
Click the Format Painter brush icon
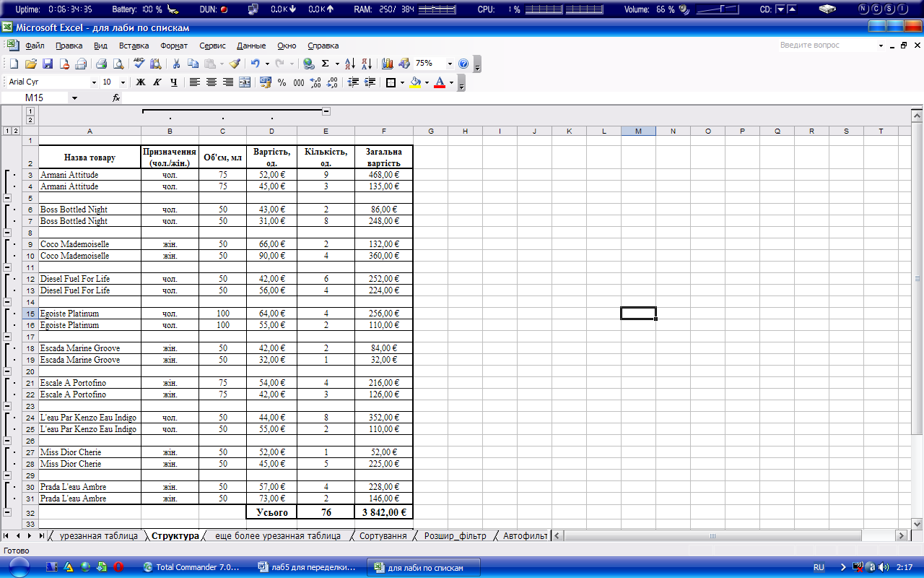pos(235,64)
